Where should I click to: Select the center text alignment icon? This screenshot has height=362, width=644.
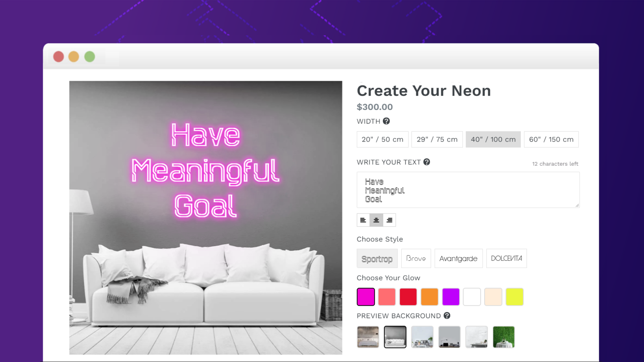(x=376, y=220)
